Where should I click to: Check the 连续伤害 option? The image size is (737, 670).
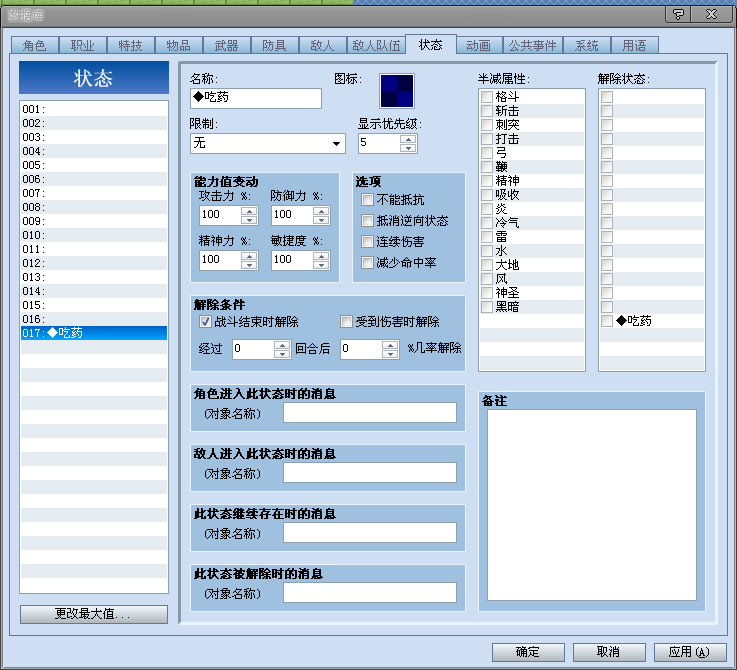click(367, 242)
